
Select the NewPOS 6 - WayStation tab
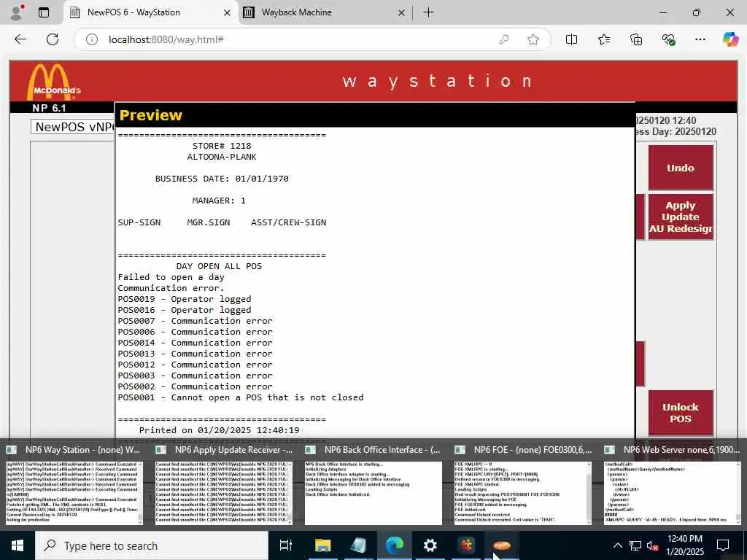coord(150,12)
